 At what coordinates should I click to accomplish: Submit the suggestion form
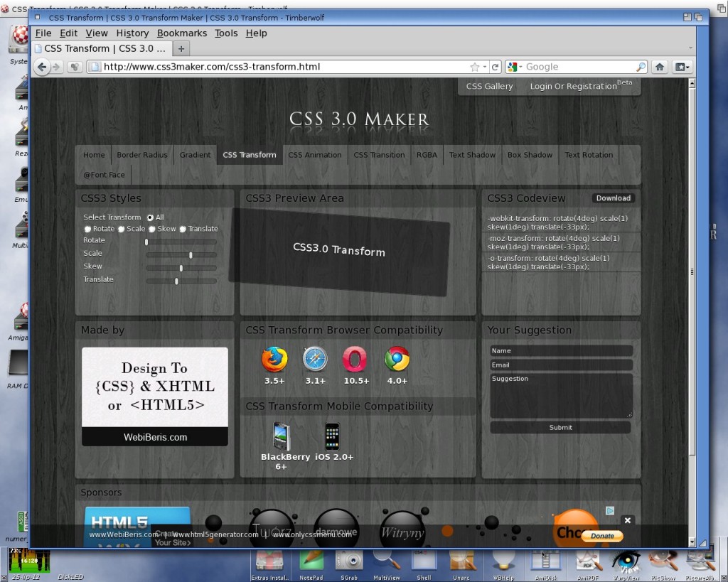pos(560,428)
